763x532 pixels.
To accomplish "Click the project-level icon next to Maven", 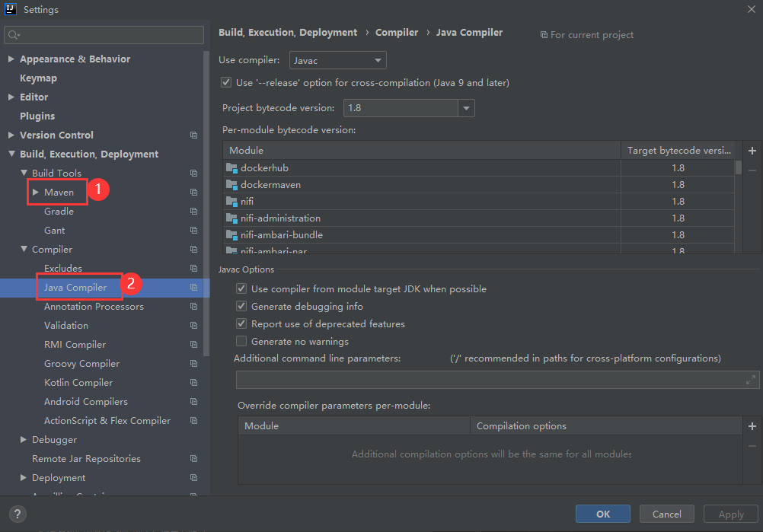I will [x=193, y=192].
